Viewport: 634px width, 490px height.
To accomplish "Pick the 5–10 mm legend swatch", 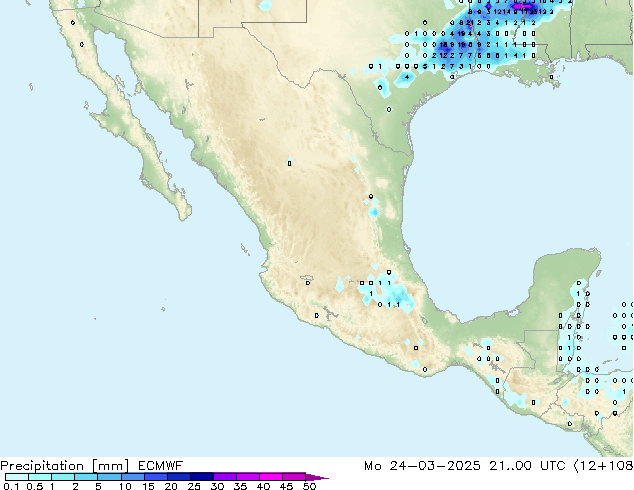I will click(x=109, y=477).
